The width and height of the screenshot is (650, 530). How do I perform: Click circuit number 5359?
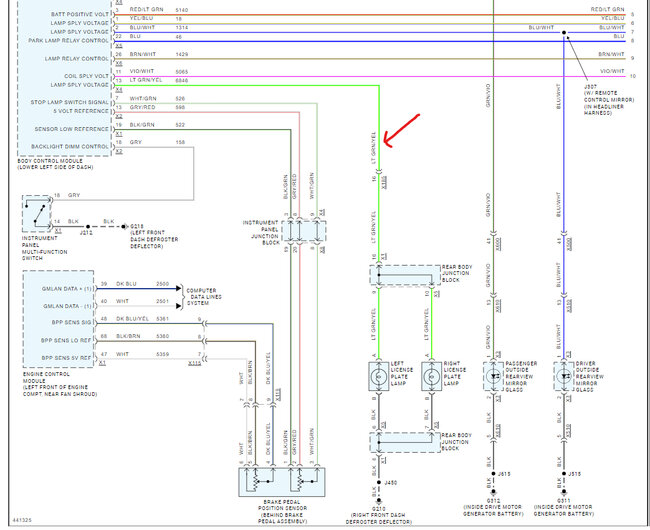click(162, 354)
